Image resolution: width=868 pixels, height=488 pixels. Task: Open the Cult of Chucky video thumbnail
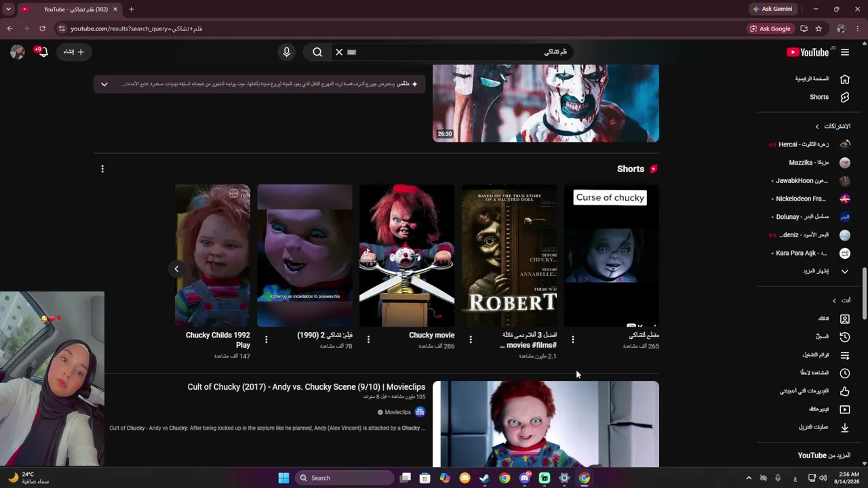546,424
